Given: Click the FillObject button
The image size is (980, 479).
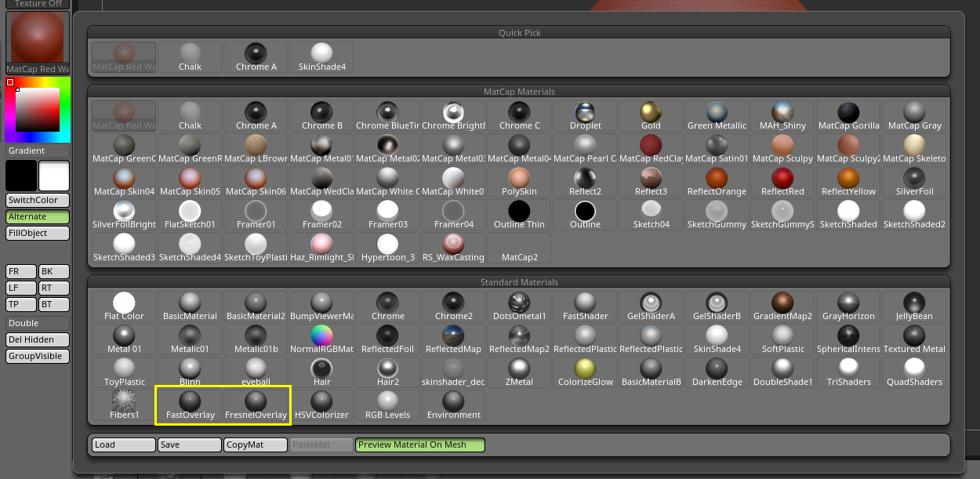Looking at the screenshot, I should (38, 233).
